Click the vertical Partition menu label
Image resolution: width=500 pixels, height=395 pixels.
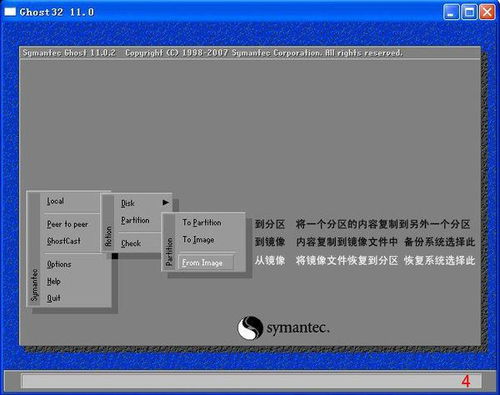click(x=169, y=252)
